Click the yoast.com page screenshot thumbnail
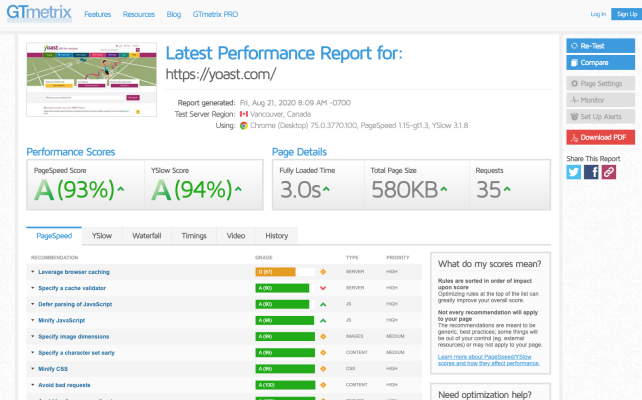Screen dimensions: 642x400 [91, 85]
